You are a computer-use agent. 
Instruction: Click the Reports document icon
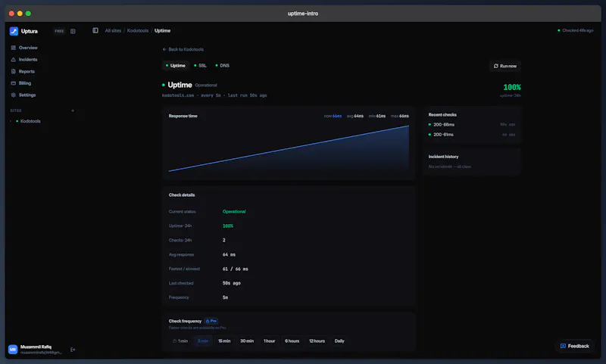[14, 71]
